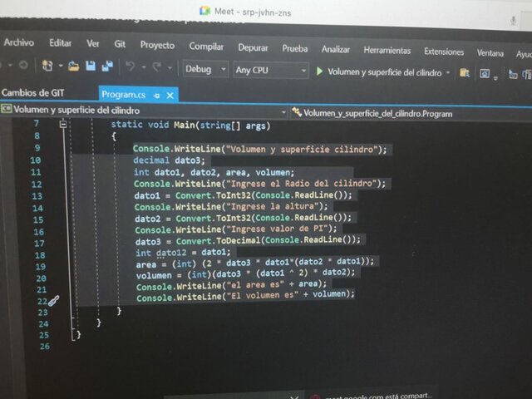
Task: Click the 'Ingrese valor de PI' string
Action: pyautogui.click(x=278, y=229)
